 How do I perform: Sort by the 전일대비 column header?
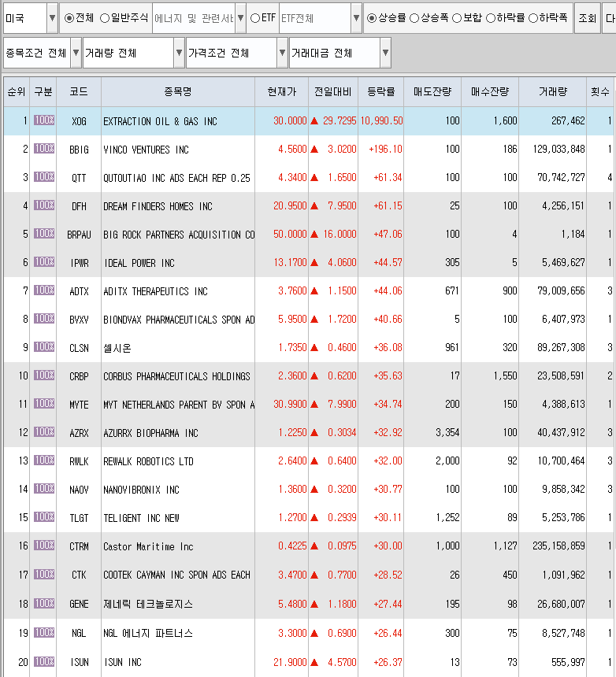coord(333,91)
